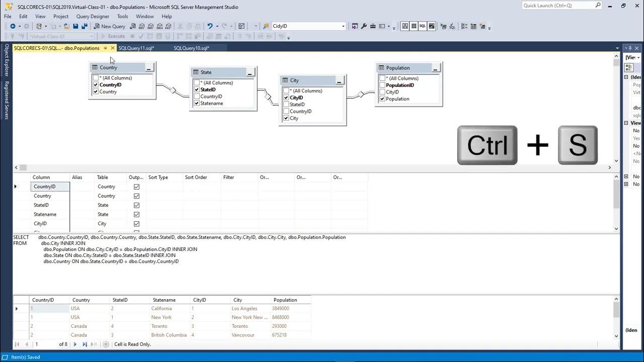This screenshot has width=644, height=362.
Task: Open the Project menu
Action: tap(61, 17)
